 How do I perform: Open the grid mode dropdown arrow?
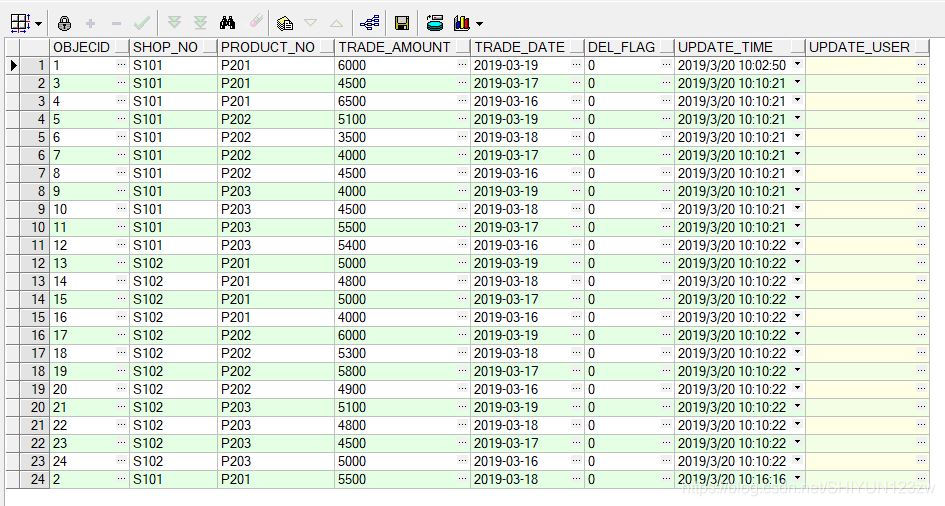[39, 24]
